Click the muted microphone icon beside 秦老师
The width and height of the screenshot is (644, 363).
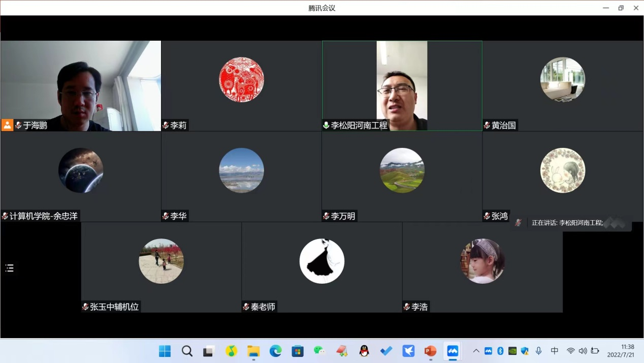[x=246, y=307]
